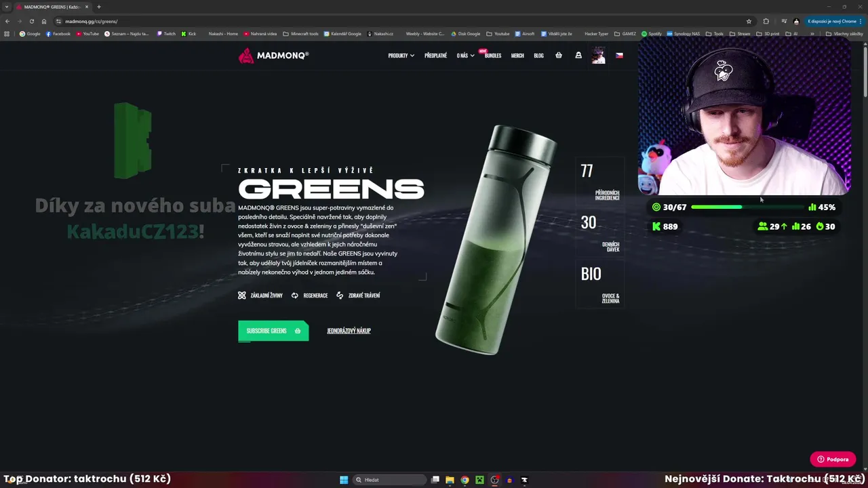Image resolution: width=868 pixels, height=488 pixels.
Task: Click the Hledat taskbar search box
Action: click(x=391, y=480)
